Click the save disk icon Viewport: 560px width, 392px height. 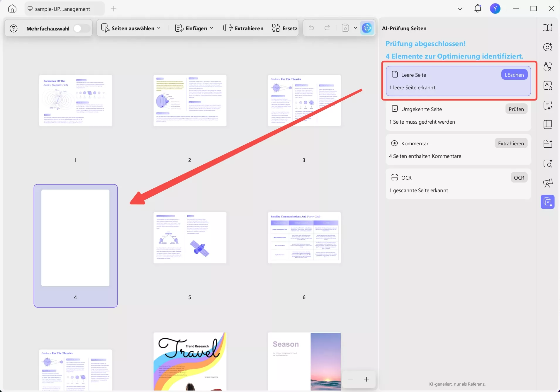point(345,28)
